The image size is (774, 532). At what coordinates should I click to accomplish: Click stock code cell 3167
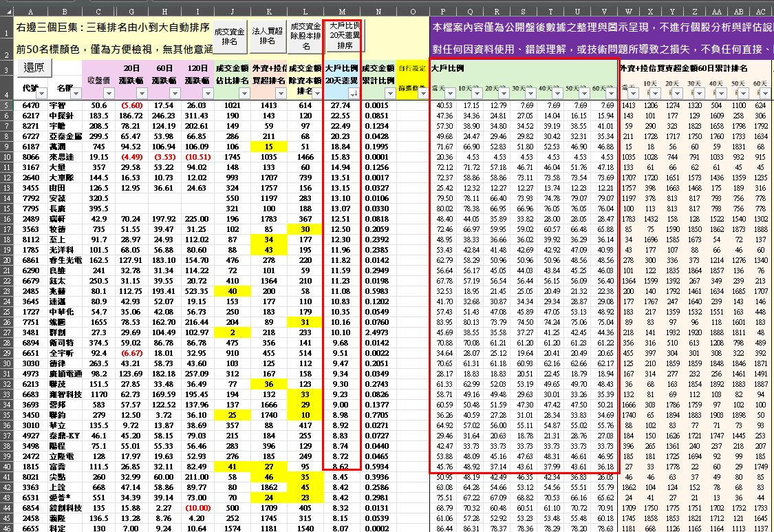[30, 167]
